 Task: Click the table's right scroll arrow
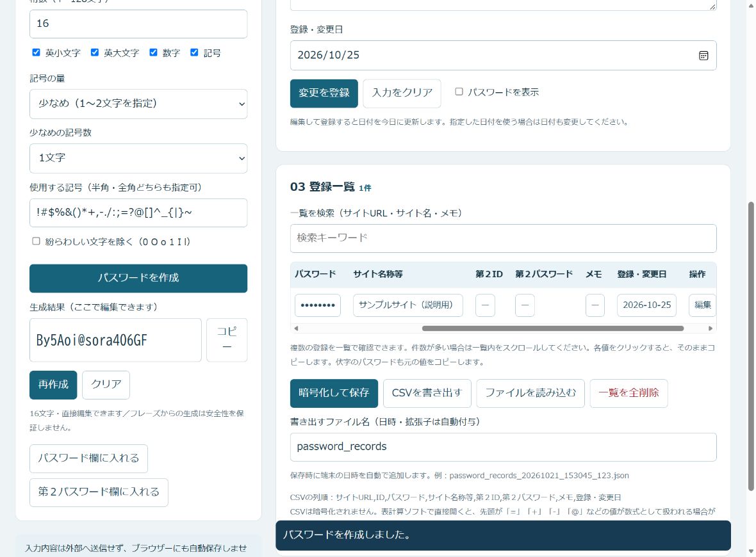click(711, 328)
